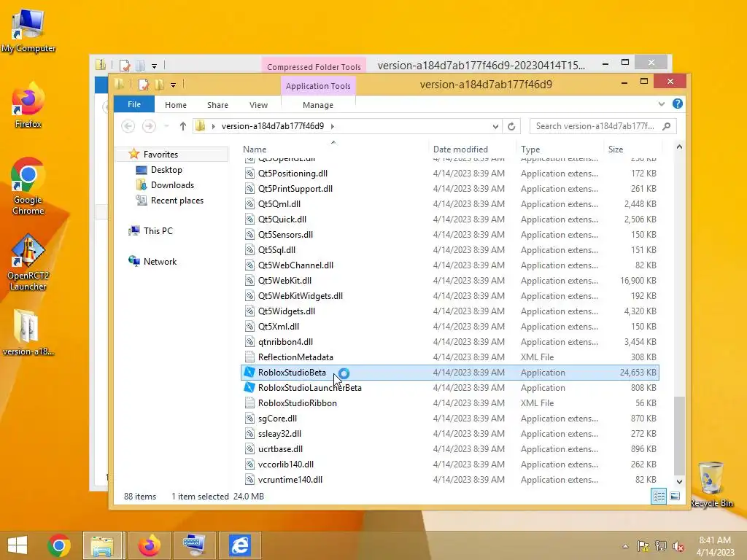Click the Forward navigation arrow
The height and width of the screenshot is (560, 747).
pos(149,126)
